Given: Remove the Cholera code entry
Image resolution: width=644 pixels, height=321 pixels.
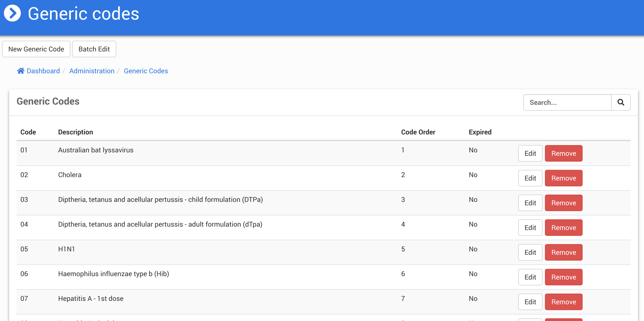Looking at the screenshot, I should pos(563,178).
